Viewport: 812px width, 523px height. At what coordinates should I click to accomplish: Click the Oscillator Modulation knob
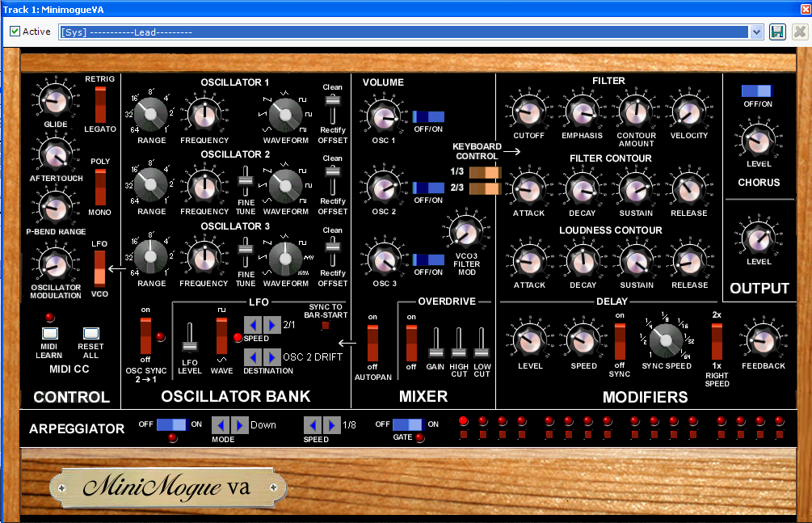point(56,265)
